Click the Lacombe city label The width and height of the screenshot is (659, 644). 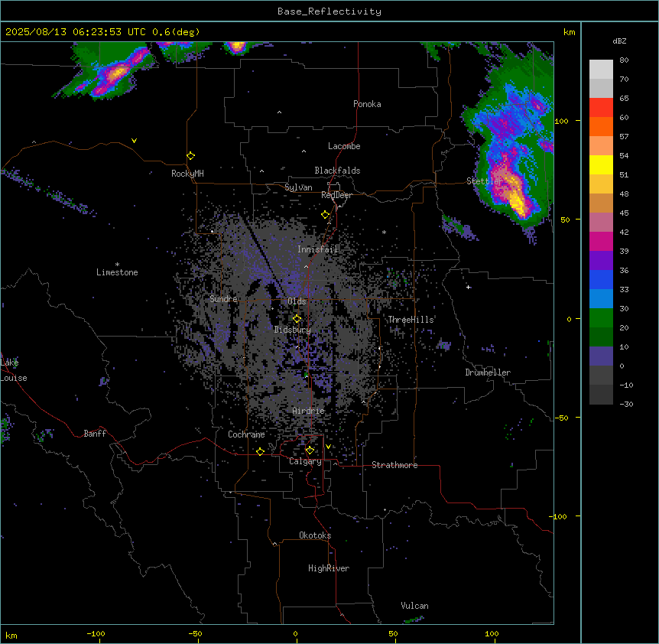click(x=344, y=146)
